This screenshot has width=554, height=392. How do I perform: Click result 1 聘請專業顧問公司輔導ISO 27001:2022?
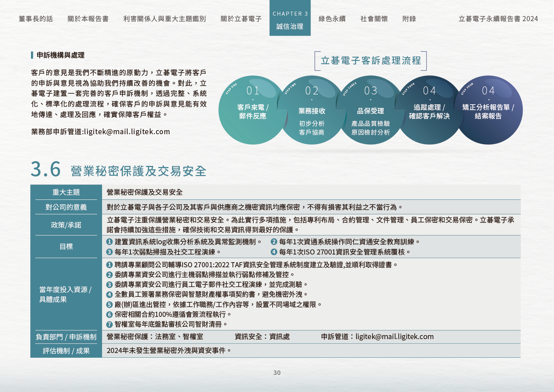[x=252, y=265]
